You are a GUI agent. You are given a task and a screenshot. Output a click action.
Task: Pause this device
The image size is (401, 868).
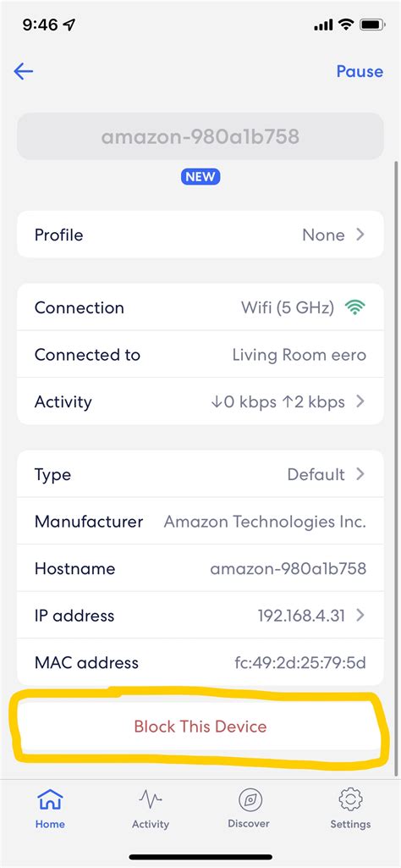pos(360,71)
